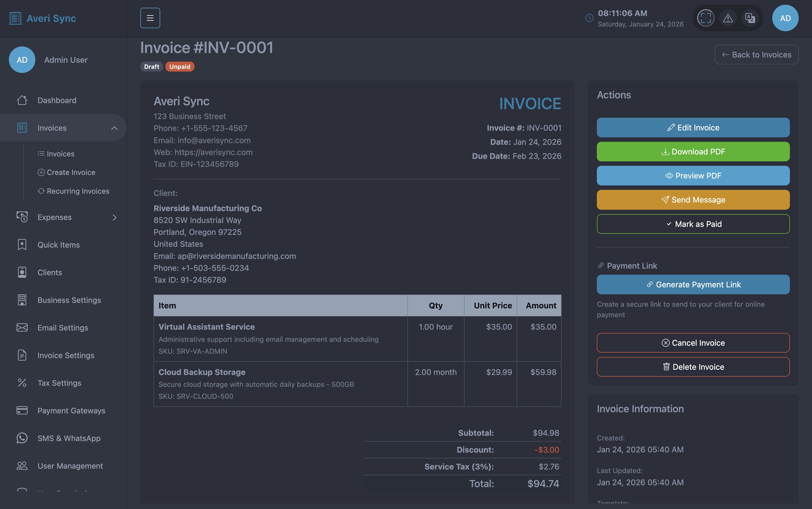
Task: Click the Averi Sync logo
Action: [x=43, y=18]
